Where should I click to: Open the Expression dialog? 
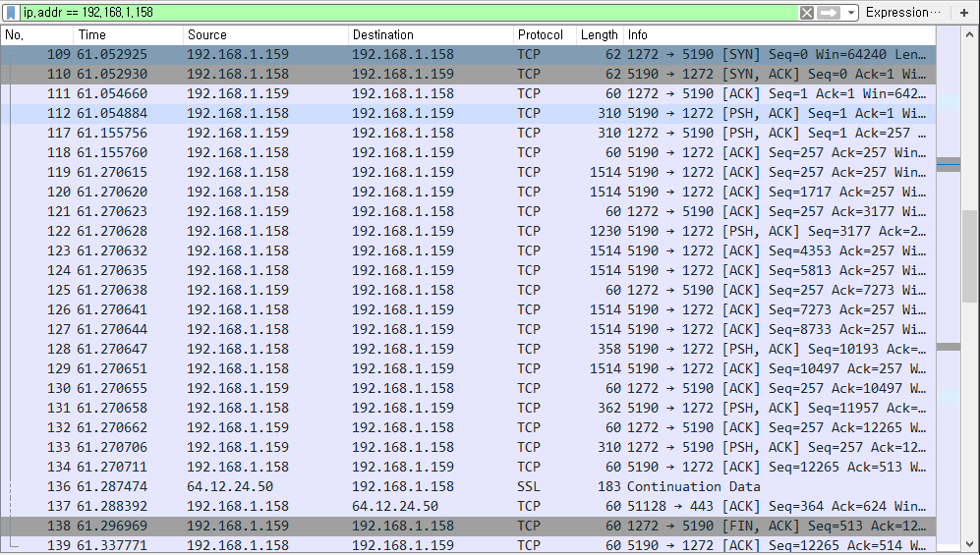[902, 13]
